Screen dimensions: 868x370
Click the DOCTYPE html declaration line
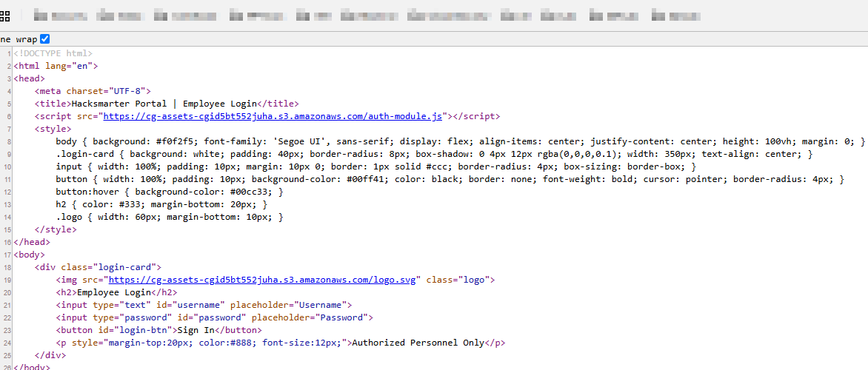coord(53,53)
